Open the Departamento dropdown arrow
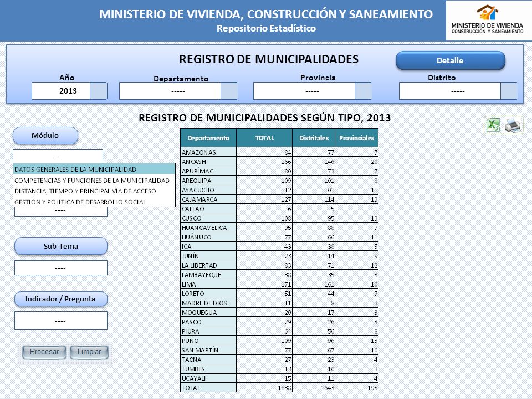Viewport: 532px width, 399px height. pyautogui.click(x=229, y=91)
